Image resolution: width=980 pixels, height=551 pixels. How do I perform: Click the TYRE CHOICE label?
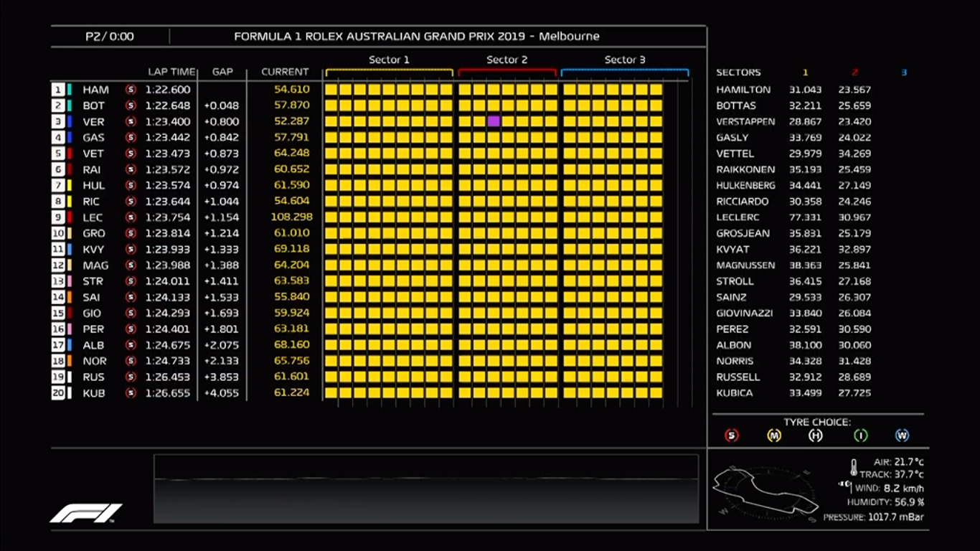pos(817,422)
